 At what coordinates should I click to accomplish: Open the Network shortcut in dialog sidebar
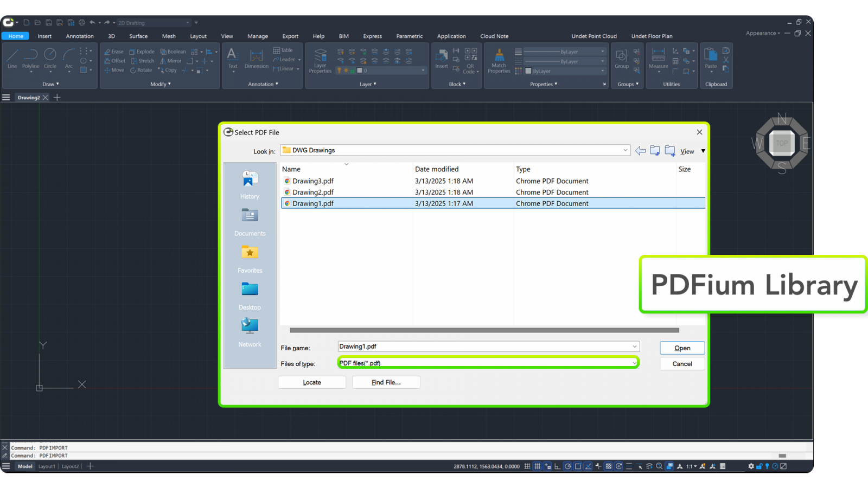point(250,333)
